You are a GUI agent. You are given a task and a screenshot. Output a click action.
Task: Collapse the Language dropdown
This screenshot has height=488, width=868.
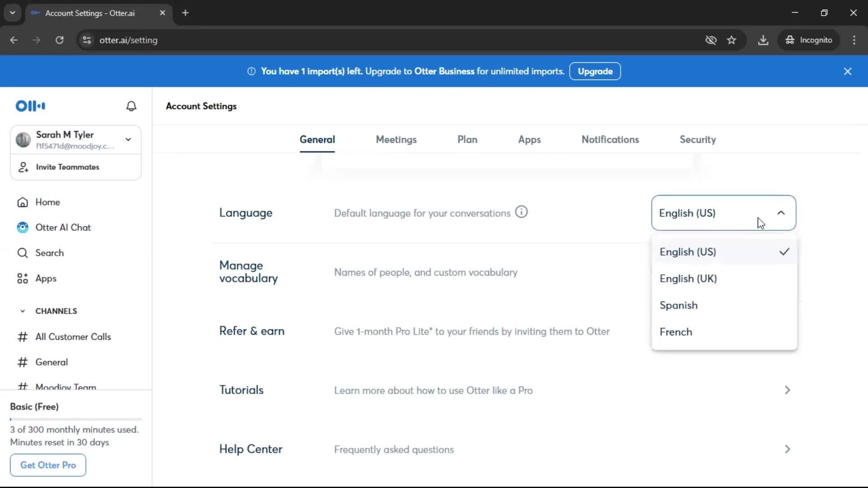pos(781,213)
